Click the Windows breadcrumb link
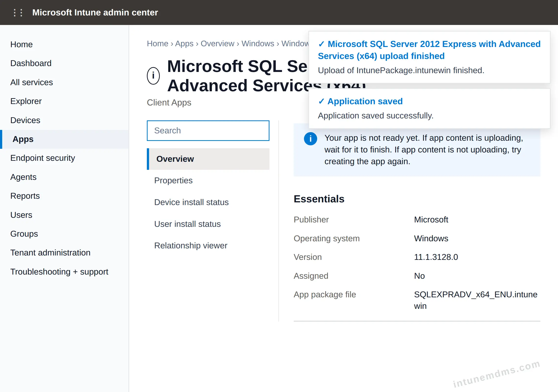 (x=258, y=44)
